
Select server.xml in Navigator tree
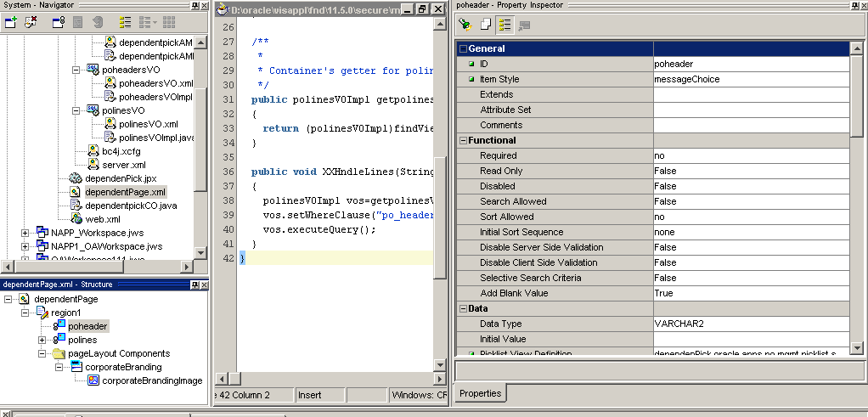tap(124, 165)
